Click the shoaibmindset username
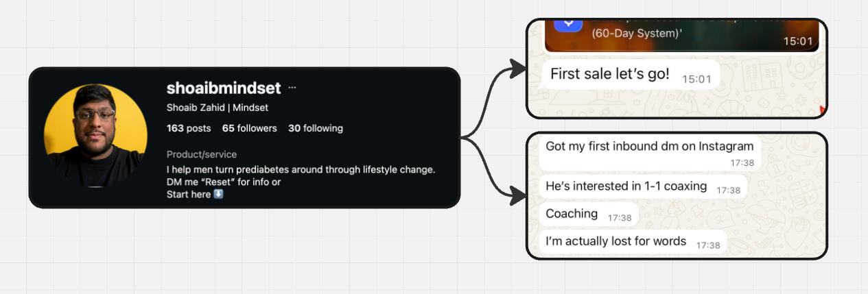The width and height of the screenshot is (868, 294). pos(224,88)
